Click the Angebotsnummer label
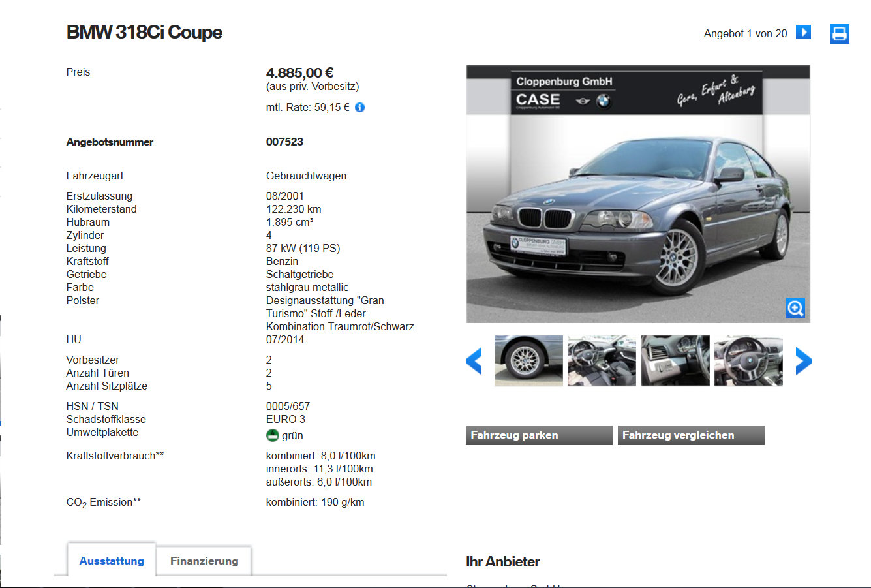This screenshot has width=871, height=588. 110,142
